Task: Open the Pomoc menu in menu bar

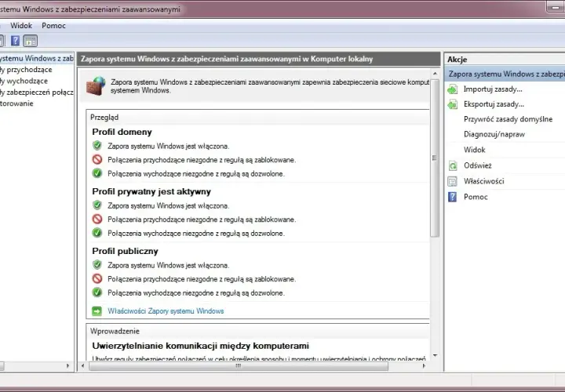Action: (x=53, y=26)
